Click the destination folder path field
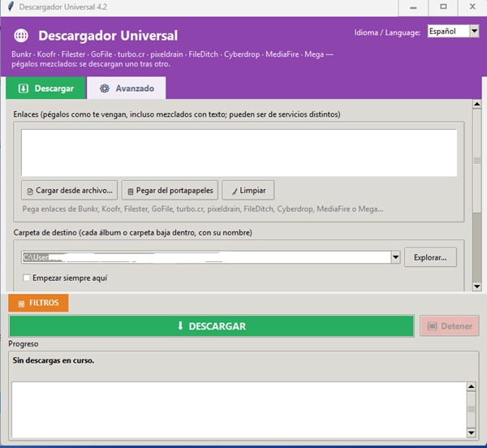The width and height of the screenshot is (487, 448). point(206,257)
